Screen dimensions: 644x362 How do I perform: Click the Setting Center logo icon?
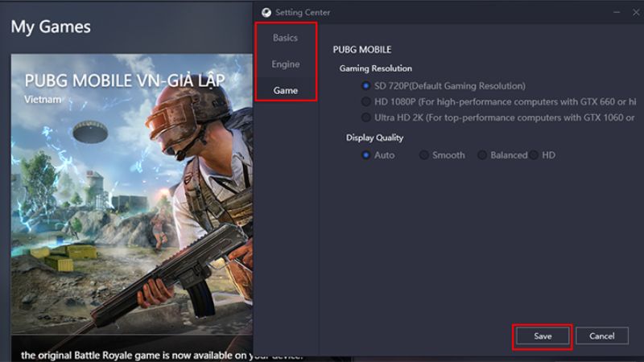click(266, 12)
